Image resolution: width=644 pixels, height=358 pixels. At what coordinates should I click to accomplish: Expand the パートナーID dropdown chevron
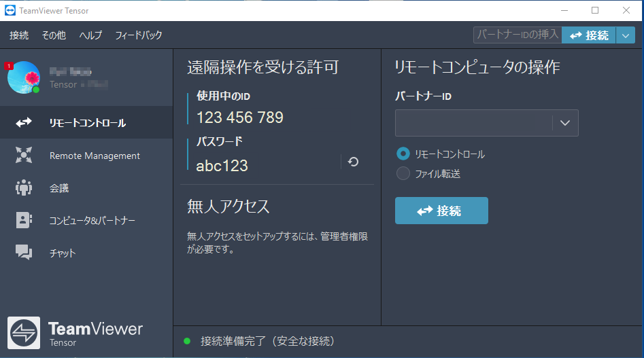click(565, 123)
